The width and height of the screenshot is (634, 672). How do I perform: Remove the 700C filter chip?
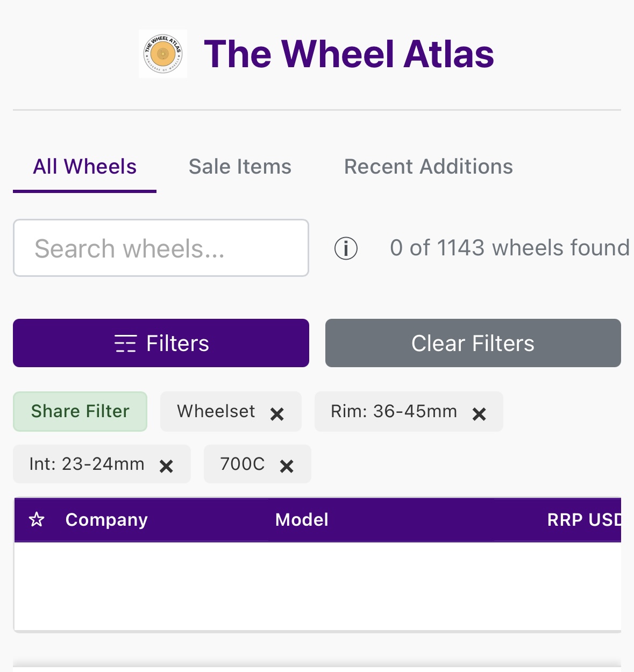(x=287, y=466)
